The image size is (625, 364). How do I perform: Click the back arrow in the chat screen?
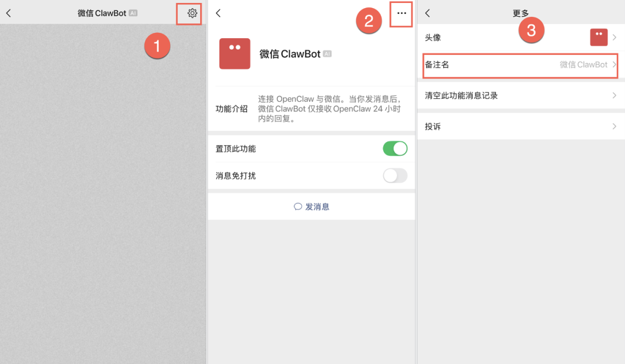click(9, 13)
